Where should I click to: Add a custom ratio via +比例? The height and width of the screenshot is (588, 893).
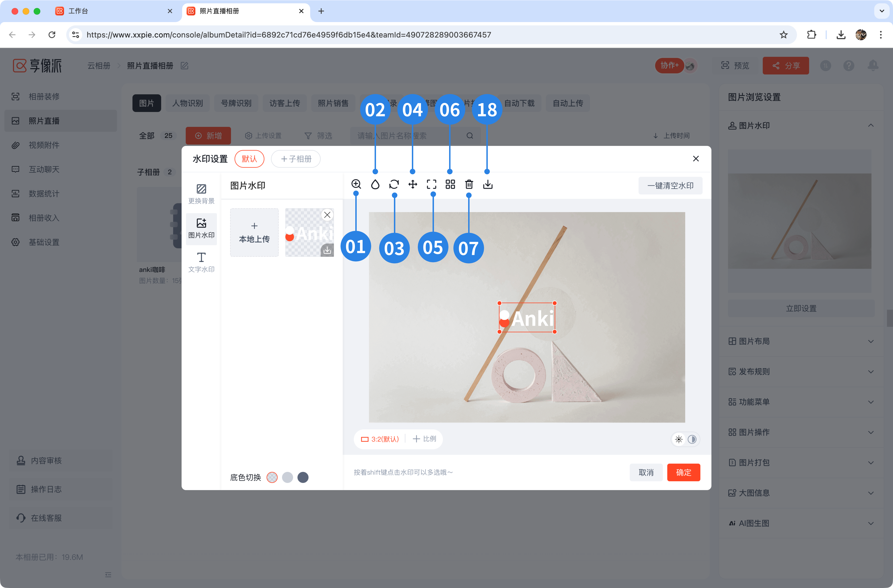click(424, 439)
